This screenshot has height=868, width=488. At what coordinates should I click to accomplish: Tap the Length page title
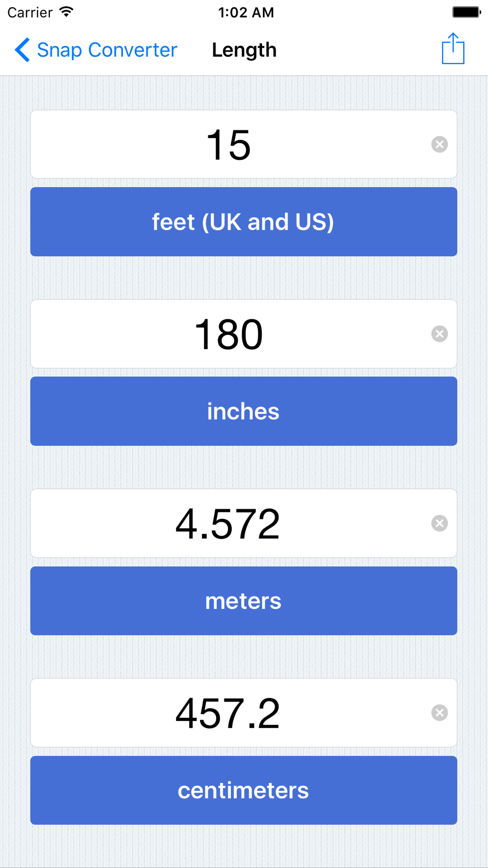244,50
